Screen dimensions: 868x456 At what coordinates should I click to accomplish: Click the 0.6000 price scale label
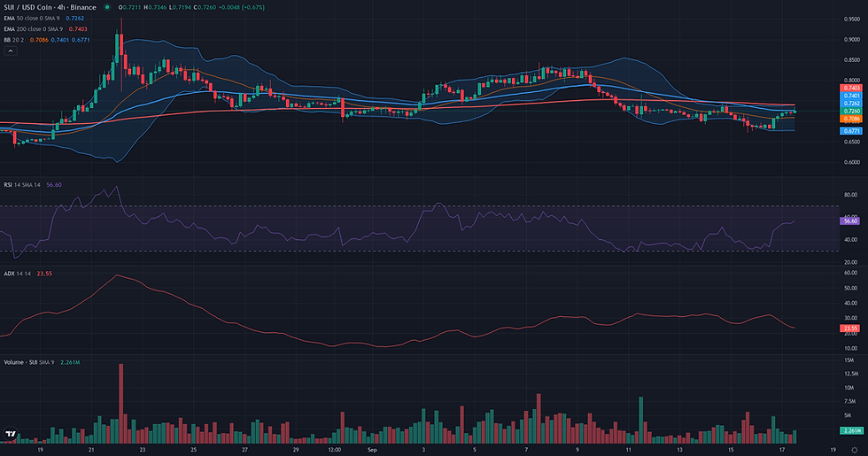coord(852,162)
